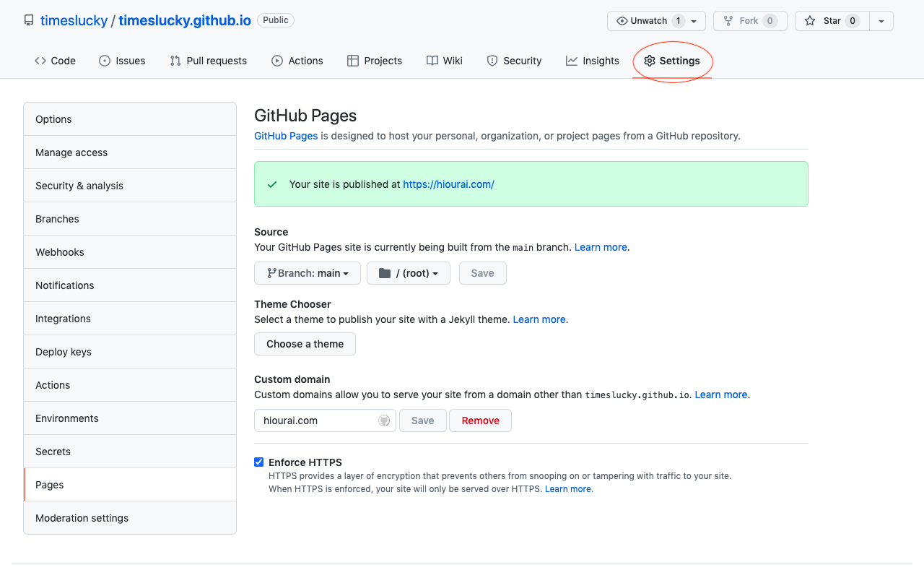Click Learn more in Custom domain section

click(721, 394)
